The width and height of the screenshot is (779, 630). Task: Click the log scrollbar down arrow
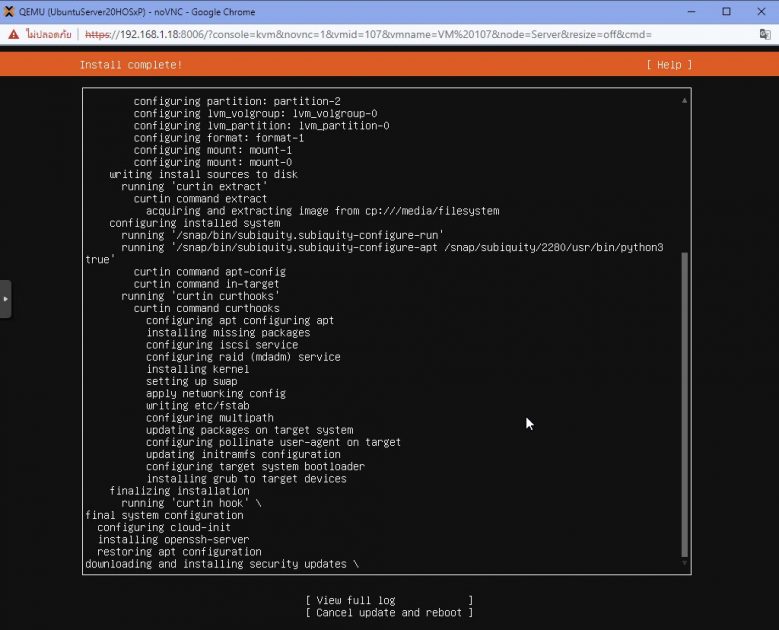684,563
